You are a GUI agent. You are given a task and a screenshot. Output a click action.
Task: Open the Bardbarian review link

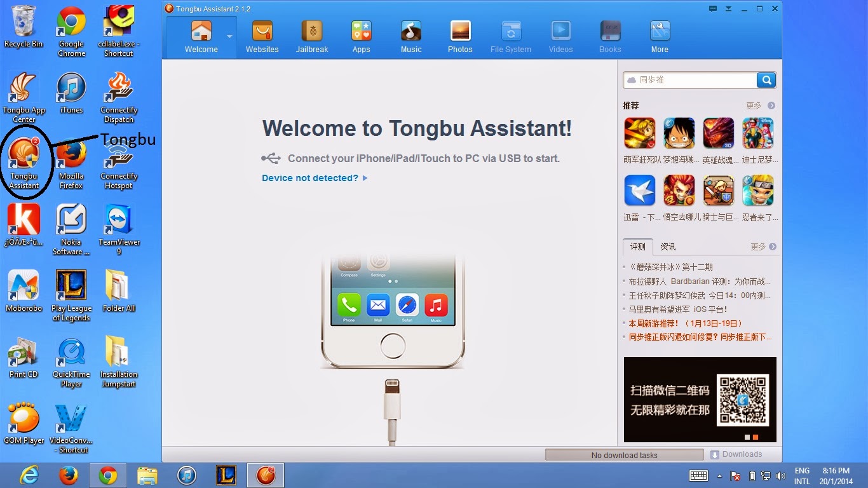point(699,281)
